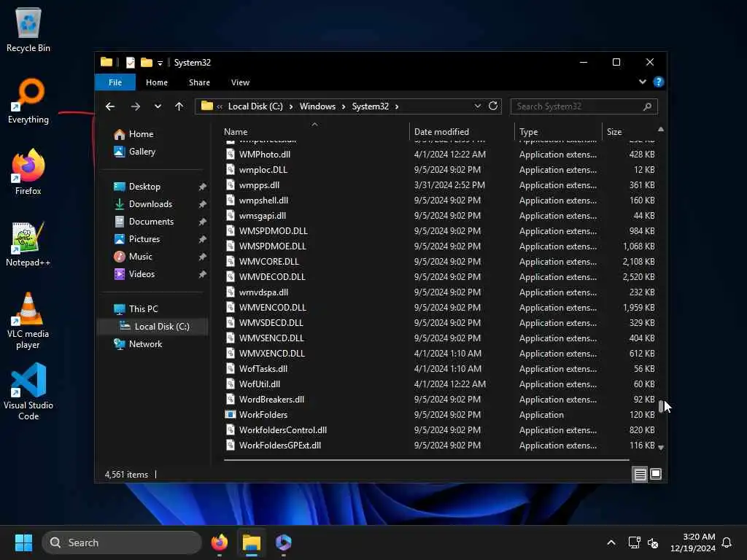Open Customize Quick Access Toolbar dropdown
Screen dimensions: 747x560
(x=160, y=63)
